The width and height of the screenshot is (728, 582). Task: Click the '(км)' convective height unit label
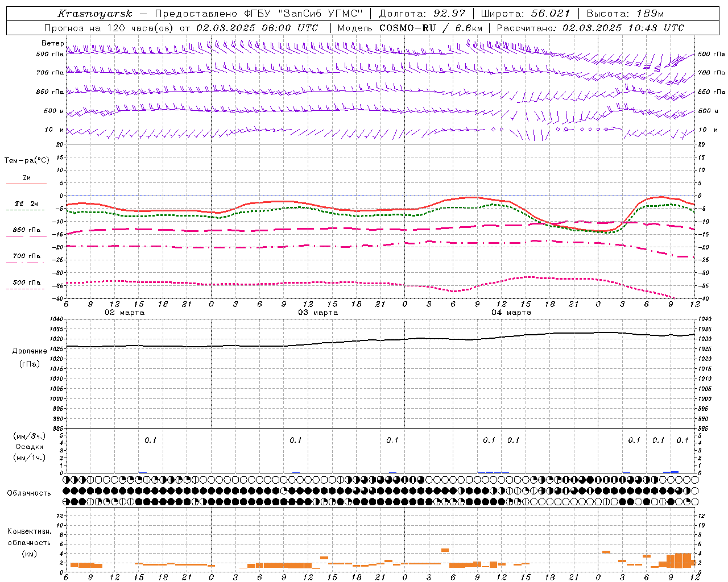(x=30, y=554)
